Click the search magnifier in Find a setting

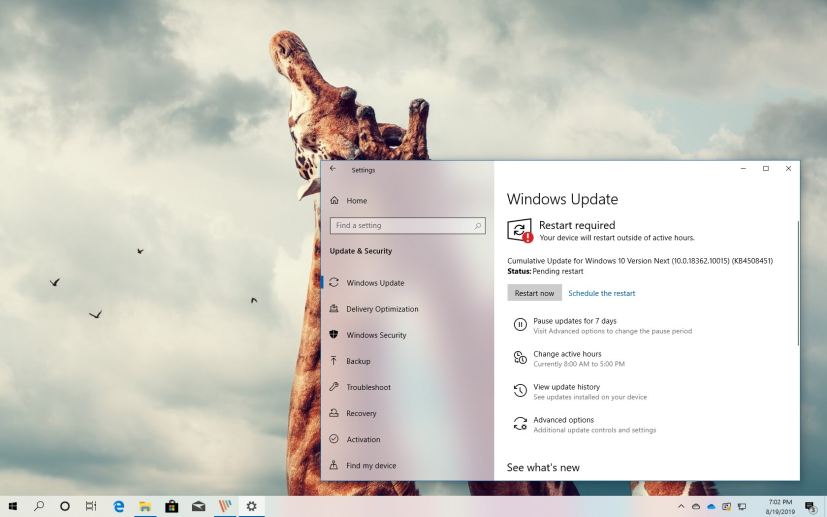click(477, 226)
